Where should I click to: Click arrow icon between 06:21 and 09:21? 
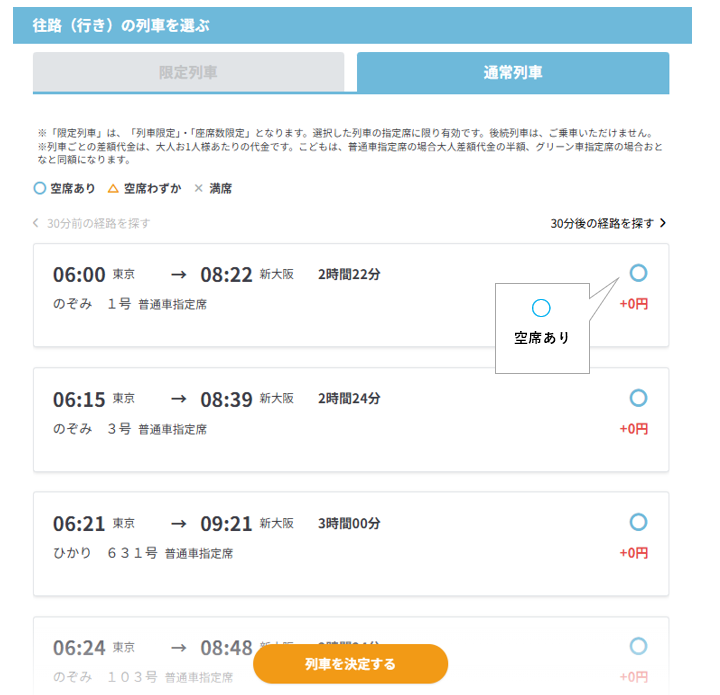click(178, 523)
